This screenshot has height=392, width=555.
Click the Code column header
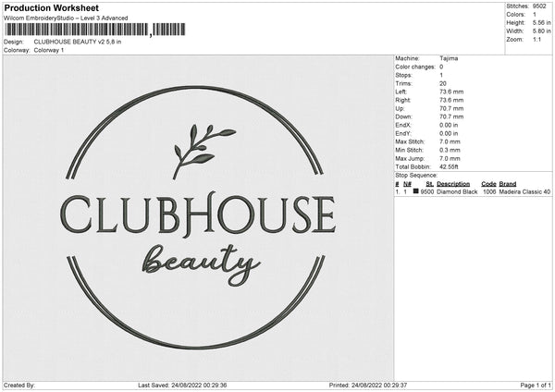pyautogui.click(x=488, y=184)
